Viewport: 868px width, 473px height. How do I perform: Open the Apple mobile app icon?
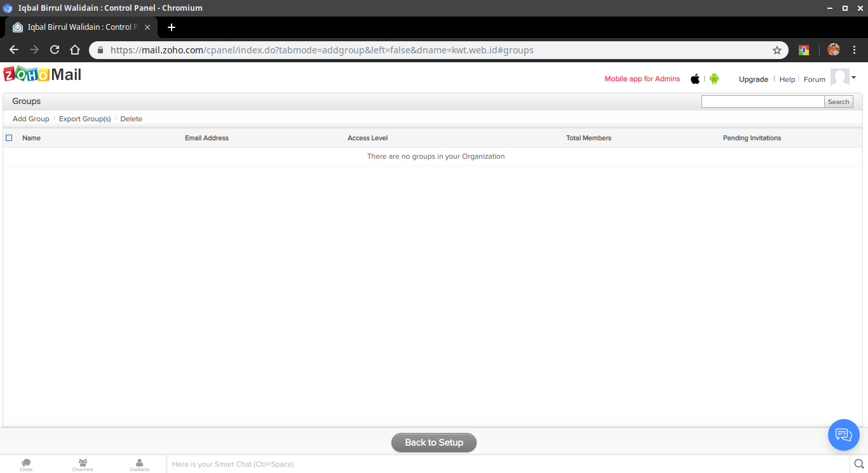point(695,79)
